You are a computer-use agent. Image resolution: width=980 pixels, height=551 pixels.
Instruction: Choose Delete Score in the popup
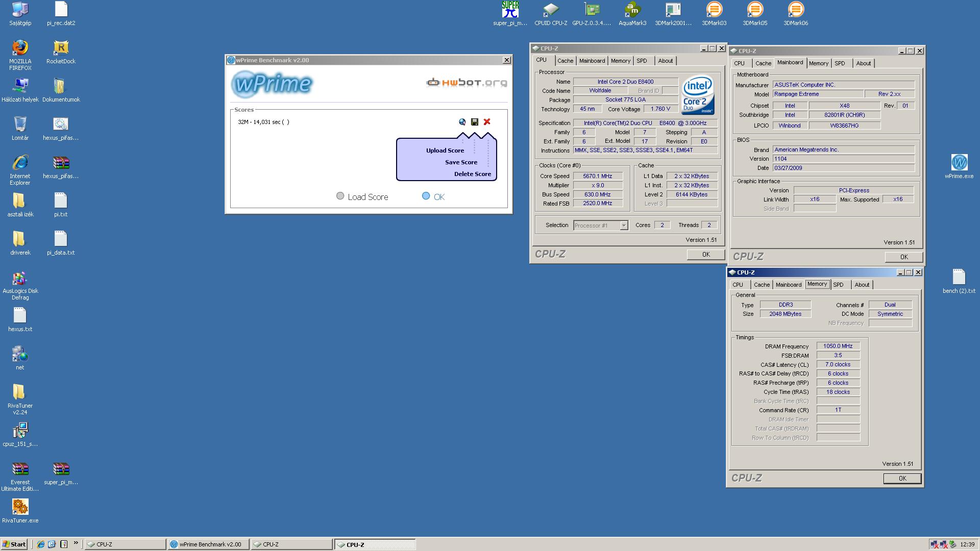point(473,174)
